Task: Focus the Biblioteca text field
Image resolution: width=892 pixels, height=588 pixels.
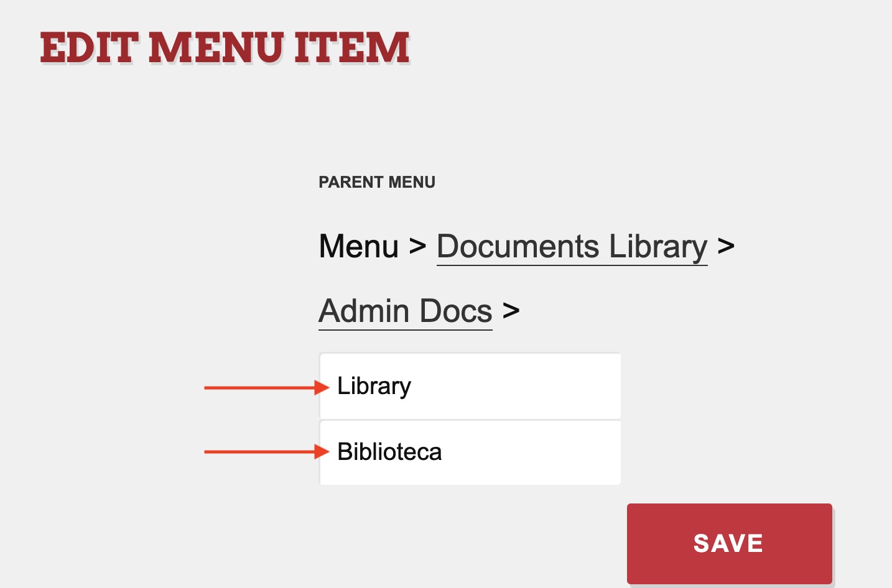Action: click(x=470, y=452)
